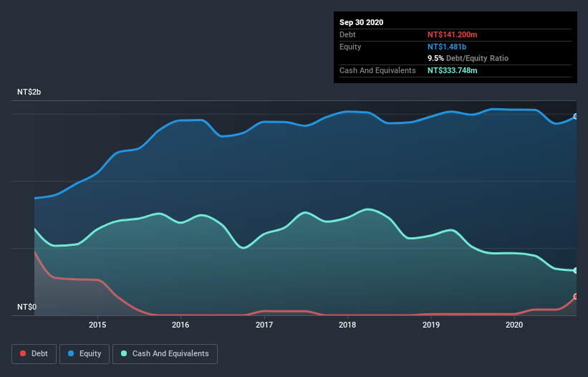Click the 2019 x-axis label
Image resolution: width=588 pixels, height=377 pixels.
coord(431,325)
